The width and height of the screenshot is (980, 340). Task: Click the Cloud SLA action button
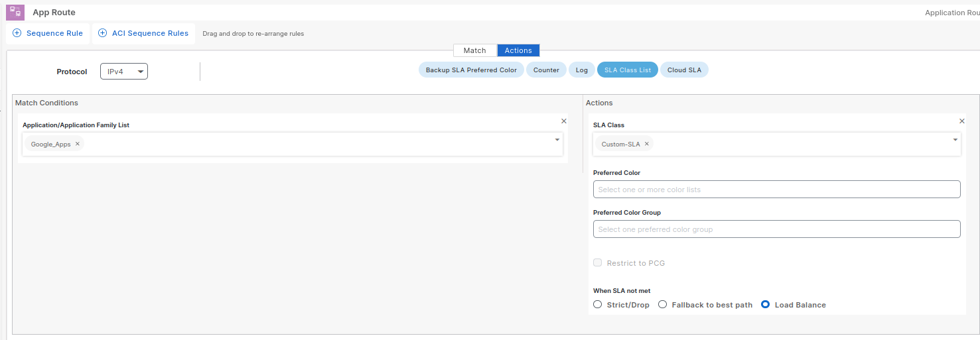tap(684, 70)
